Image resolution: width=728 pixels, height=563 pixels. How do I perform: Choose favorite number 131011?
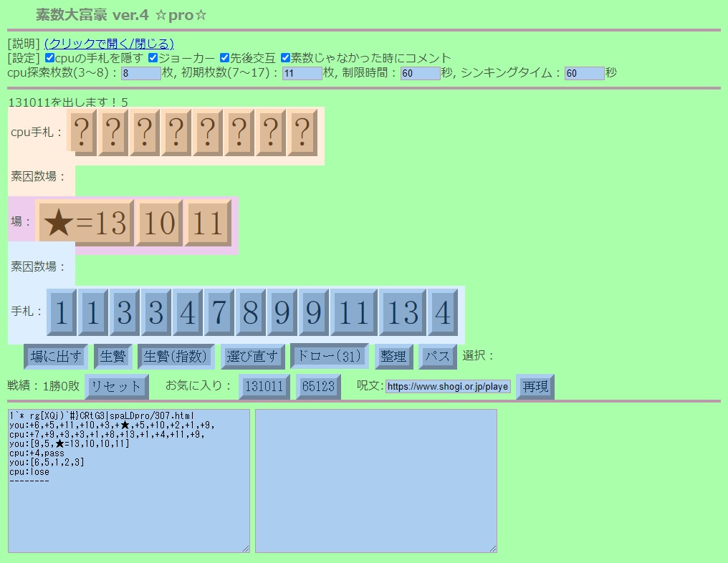[264, 387]
